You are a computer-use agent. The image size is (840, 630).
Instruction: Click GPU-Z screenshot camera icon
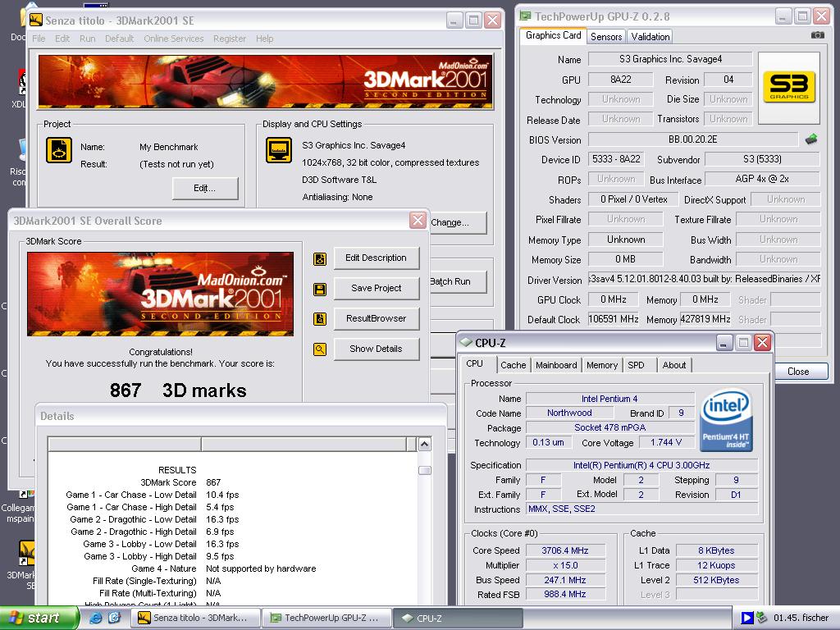(818, 34)
